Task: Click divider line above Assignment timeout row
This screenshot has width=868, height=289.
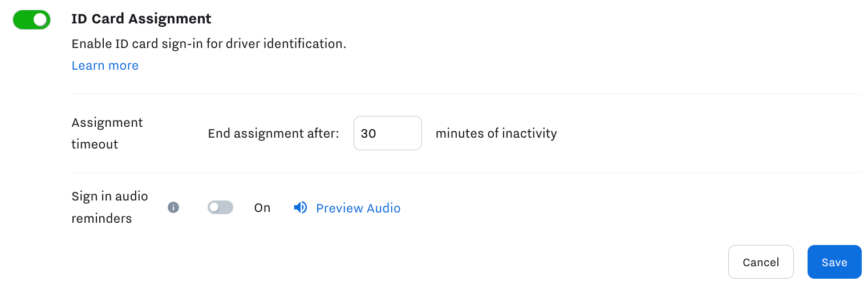Action: point(465,94)
